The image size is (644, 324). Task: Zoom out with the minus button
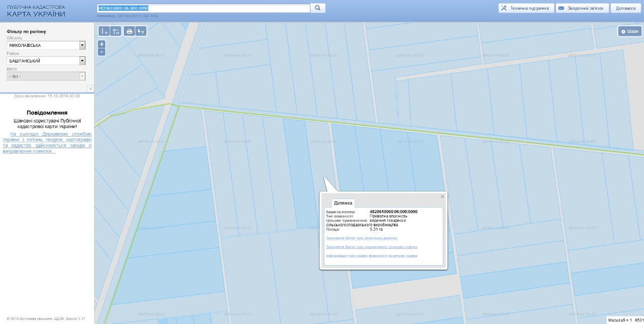click(x=102, y=51)
